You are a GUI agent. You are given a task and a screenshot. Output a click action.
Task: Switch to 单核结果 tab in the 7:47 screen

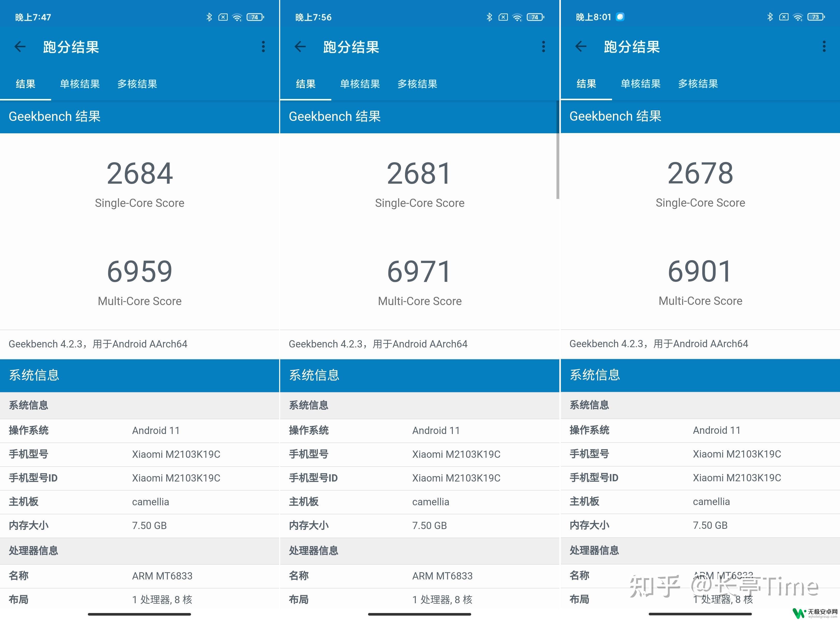coord(80,84)
